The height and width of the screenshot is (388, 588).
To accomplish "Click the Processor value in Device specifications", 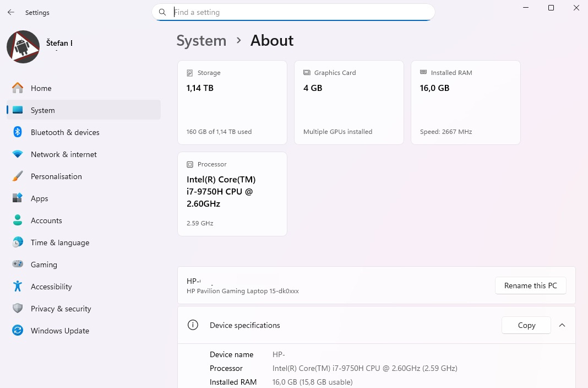I will [x=365, y=368].
